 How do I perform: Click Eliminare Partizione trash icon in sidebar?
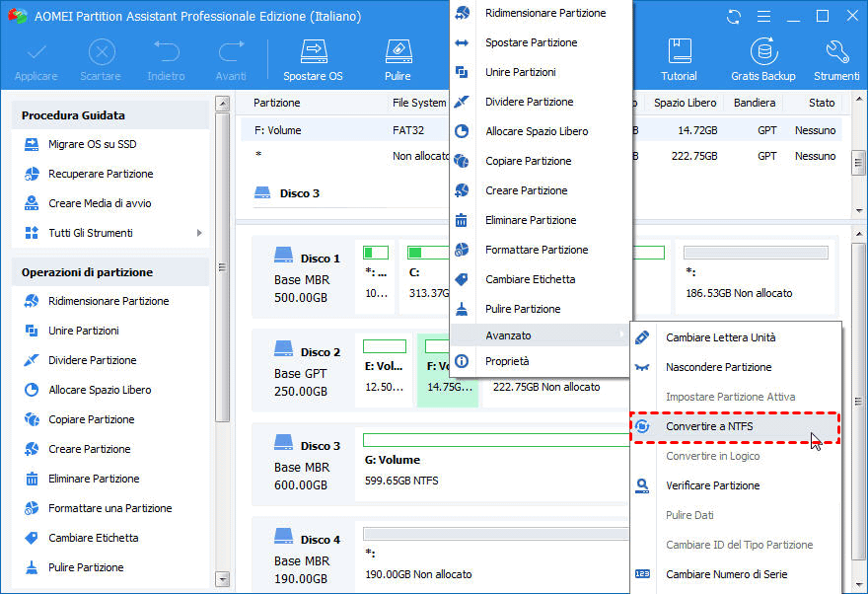pos(32,479)
